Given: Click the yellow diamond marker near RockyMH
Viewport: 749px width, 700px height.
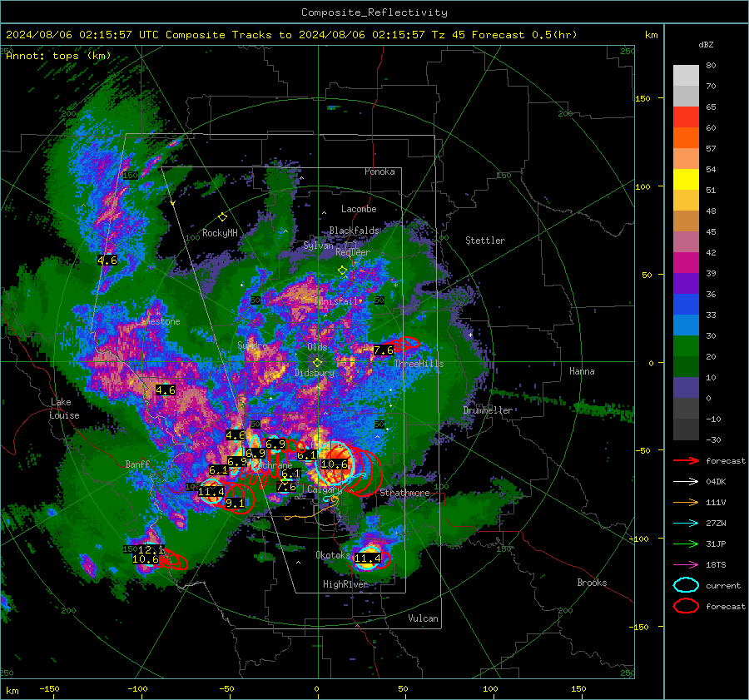Looking at the screenshot, I should (222, 217).
